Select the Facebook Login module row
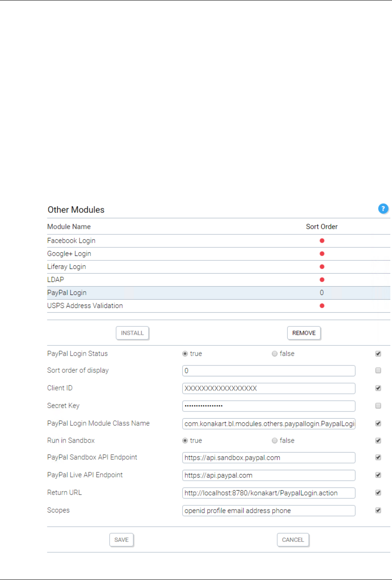 (x=219, y=241)
